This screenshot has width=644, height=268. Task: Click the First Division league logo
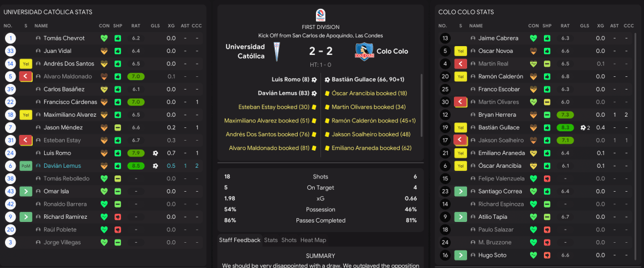click(x=319, y=15)
